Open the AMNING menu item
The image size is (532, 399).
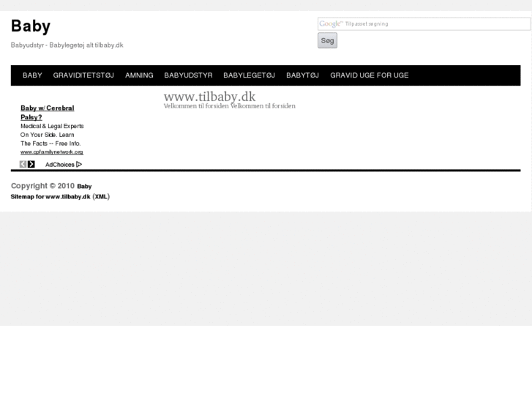pyautogui.click(x=139, y=75)
